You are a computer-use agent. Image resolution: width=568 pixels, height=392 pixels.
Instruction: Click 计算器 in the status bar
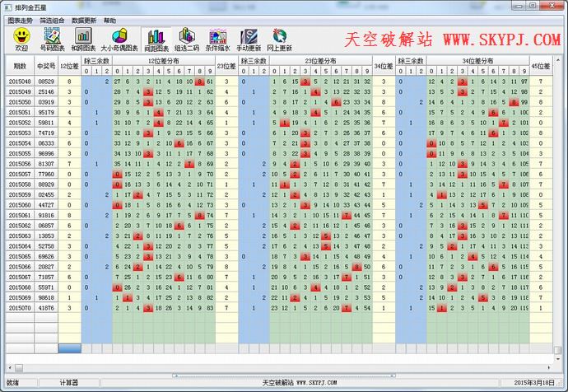click(x=69, y=383)
